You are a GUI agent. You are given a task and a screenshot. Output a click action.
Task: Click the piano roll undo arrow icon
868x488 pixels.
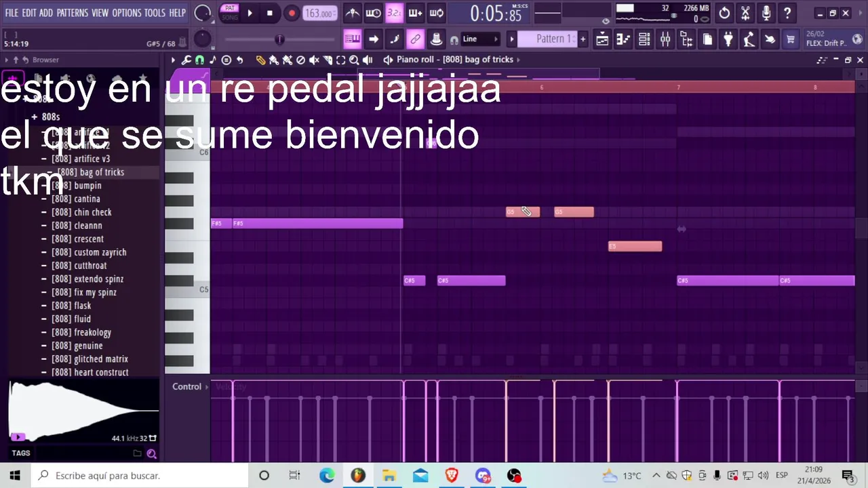(x=239, y=60)
